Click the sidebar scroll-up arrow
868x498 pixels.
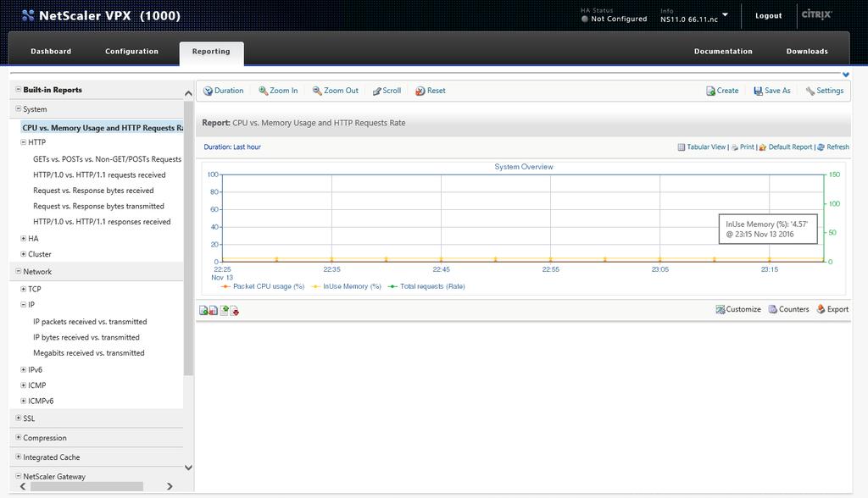(x=188, y=93)
